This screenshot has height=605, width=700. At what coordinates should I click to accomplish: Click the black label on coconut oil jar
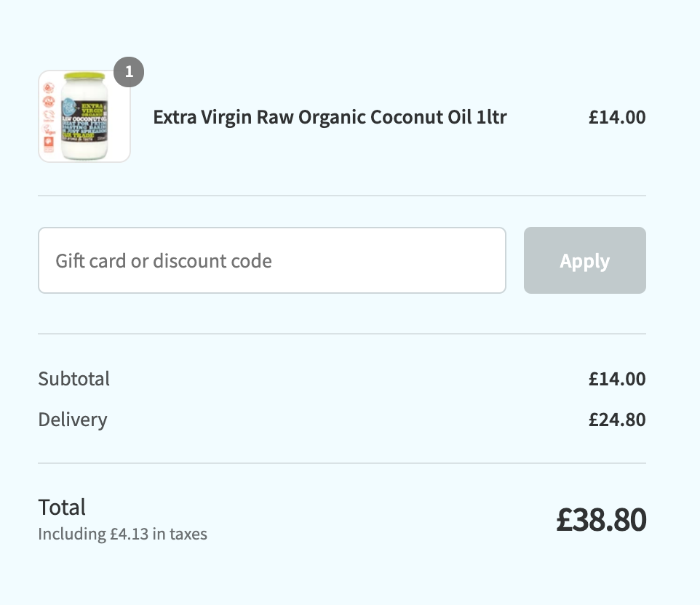coord(84,121)
